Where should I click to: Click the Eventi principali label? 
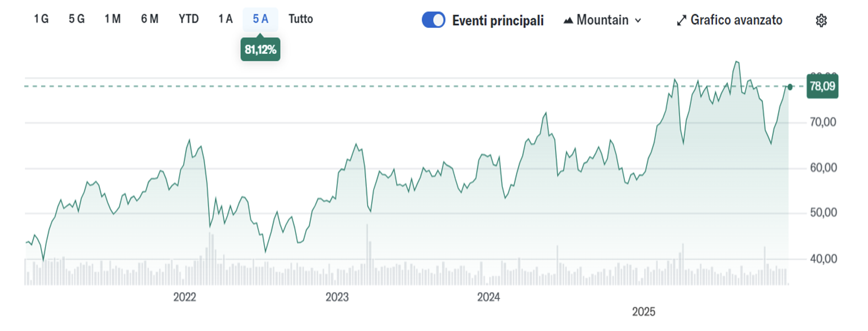click(498, 20)
